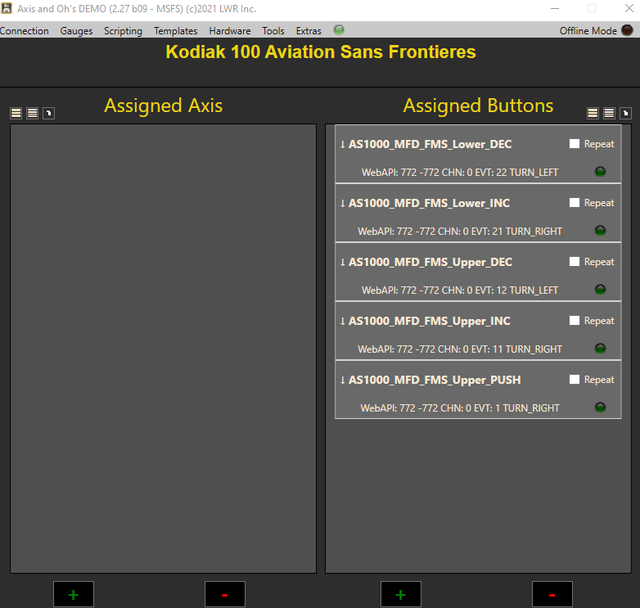Screen dimensions: 640x608
Task: Open the Scripting menu
Action: (123, 31)
